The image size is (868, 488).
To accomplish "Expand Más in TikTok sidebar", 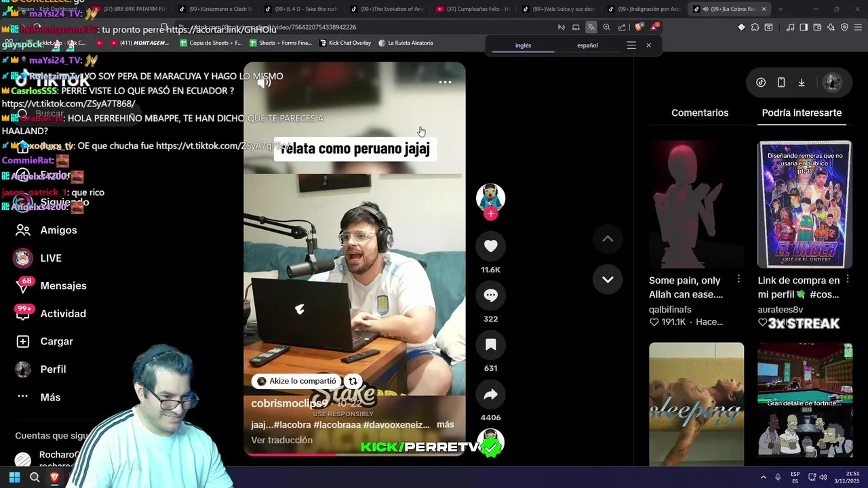I will click(x=38, y=397).
